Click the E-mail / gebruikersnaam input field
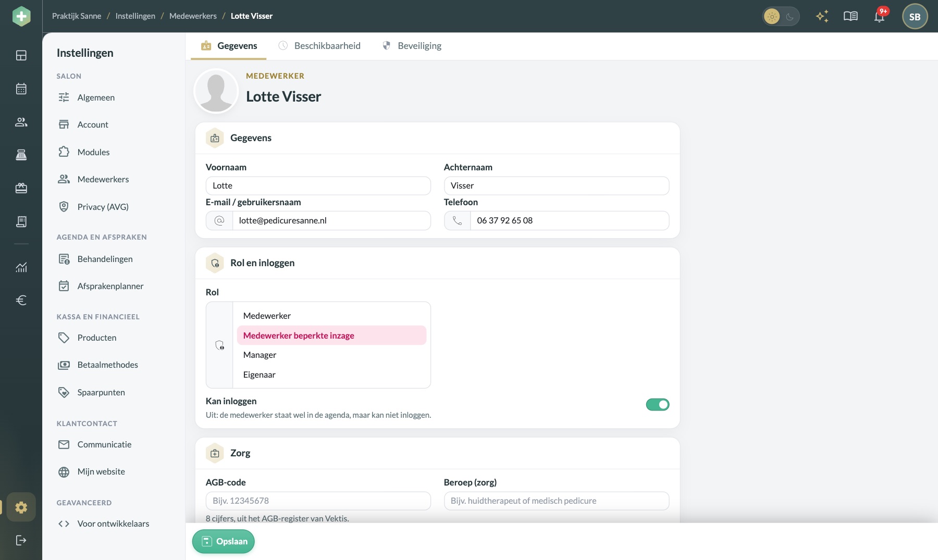Screen dimensions: 938x560 tap(331, 220)
